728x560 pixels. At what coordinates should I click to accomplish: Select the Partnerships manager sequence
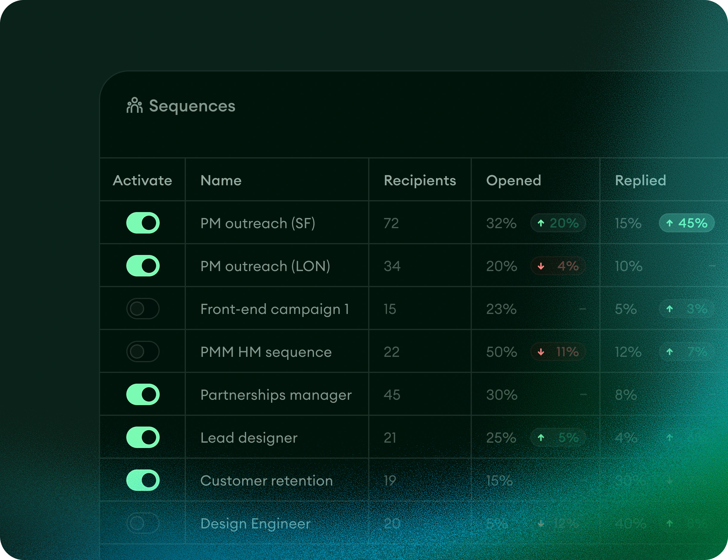(x=276, y=395)
